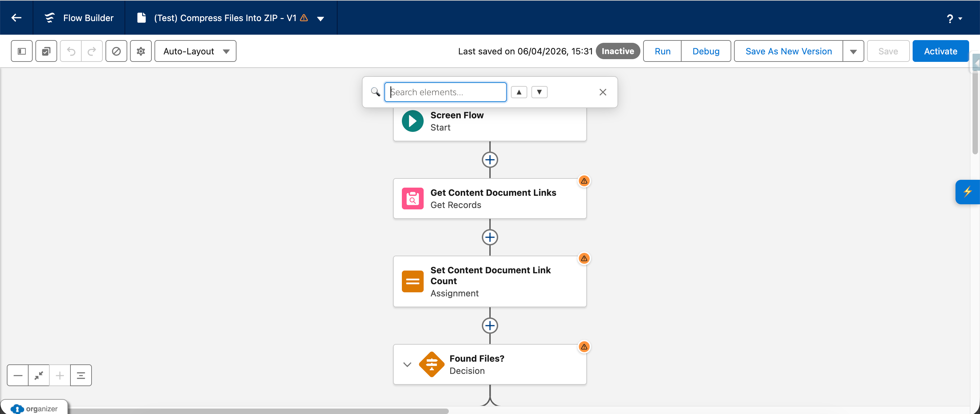Open the flow title dropdown arrow
Screen dimensions: 980x414
tap(321, 18)
